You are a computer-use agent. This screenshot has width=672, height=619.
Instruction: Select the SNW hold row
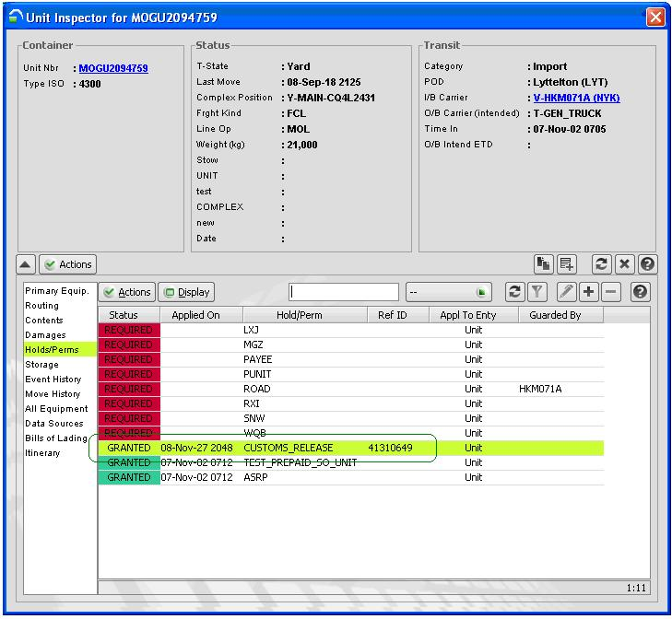point(351,418)
